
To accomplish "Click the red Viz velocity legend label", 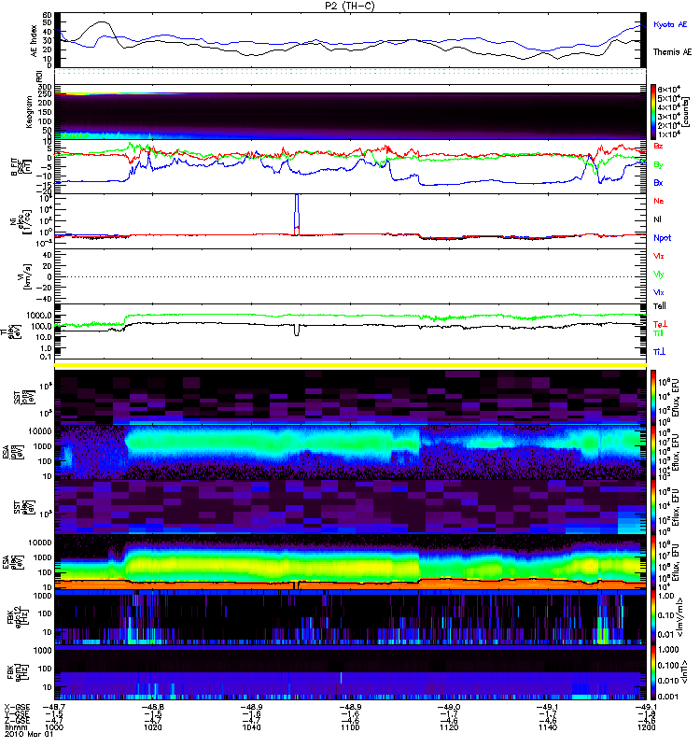I will [x=658, y=256].
